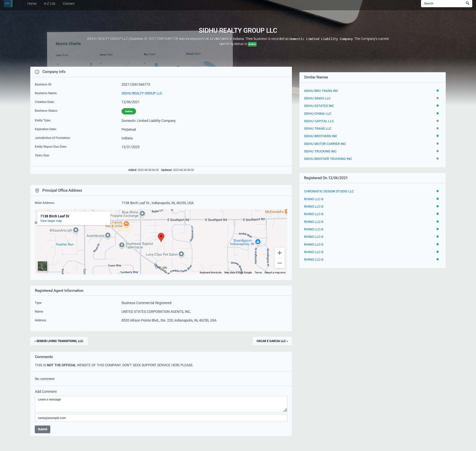Image resolution: width=476 pixels, height=451 pixels.
Task: Click Luna Clipz Pet Salon marker
Action: point(181,254)
